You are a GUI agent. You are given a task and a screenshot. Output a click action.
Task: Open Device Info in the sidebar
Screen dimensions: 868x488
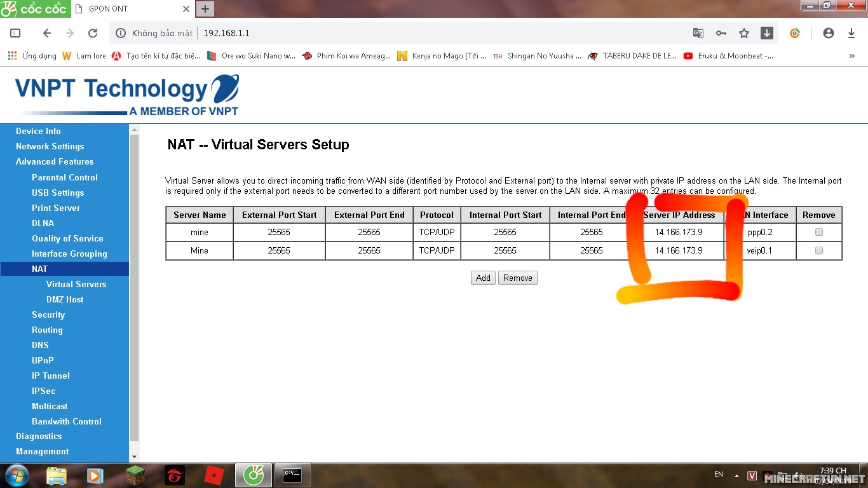[38, 131]
